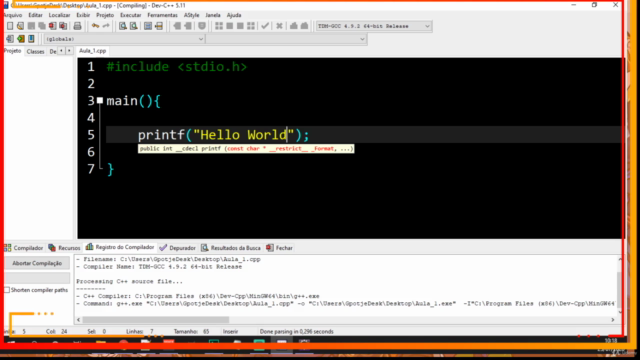Open the Ajuda menu
The height and width of the screenshot is (360, 640).
234,15
